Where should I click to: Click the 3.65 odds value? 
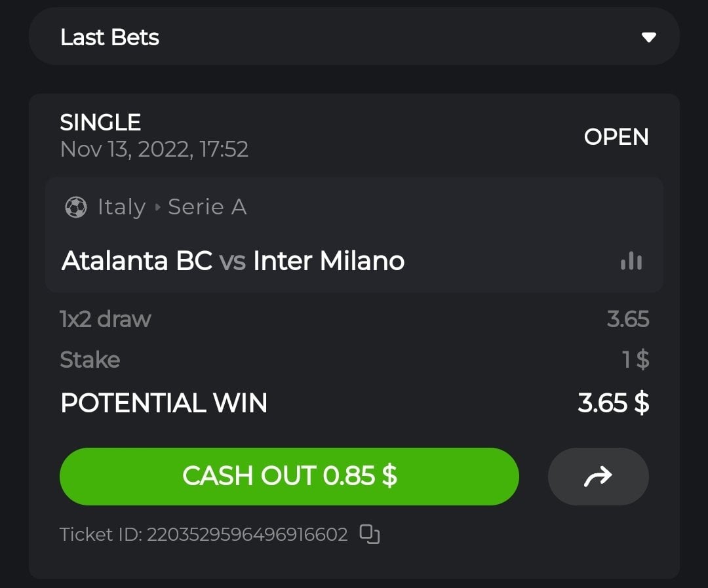point(627,319)
